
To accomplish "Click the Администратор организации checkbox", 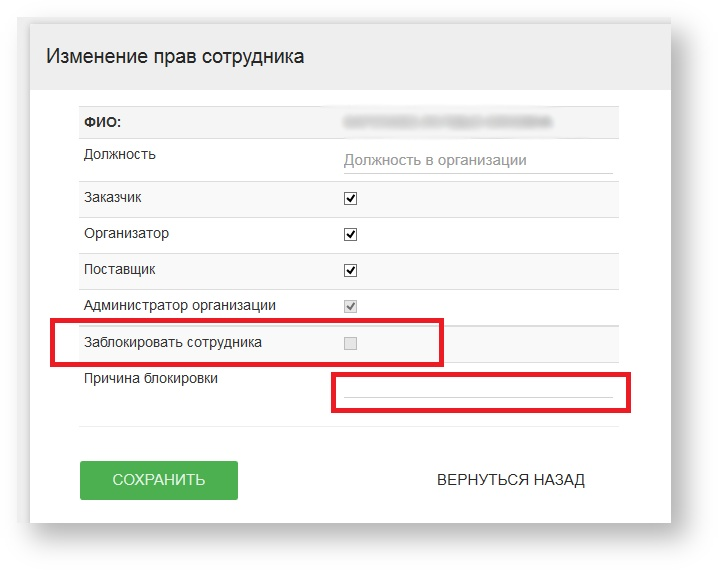I will coord(350,306).
